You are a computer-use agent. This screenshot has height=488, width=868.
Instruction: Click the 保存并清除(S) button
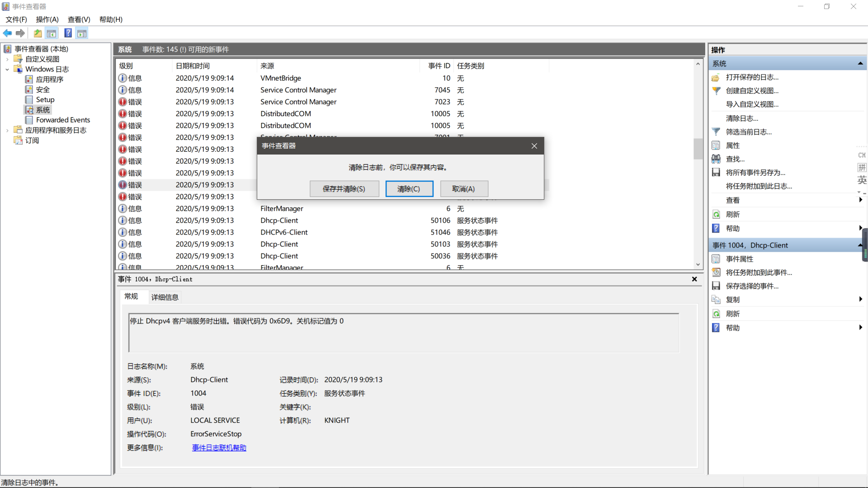tap(344, 189)
